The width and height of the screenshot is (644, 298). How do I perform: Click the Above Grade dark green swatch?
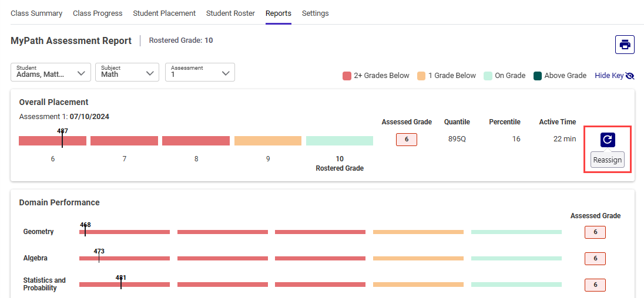point(538,76)
